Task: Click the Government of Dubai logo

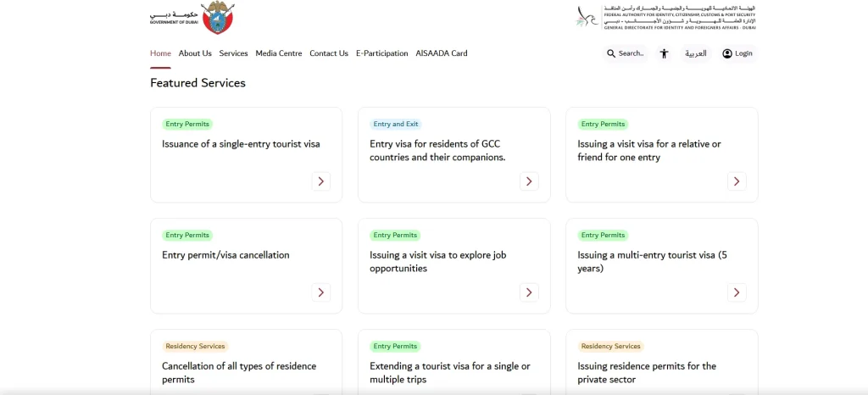Action: [x=192, y=18]
